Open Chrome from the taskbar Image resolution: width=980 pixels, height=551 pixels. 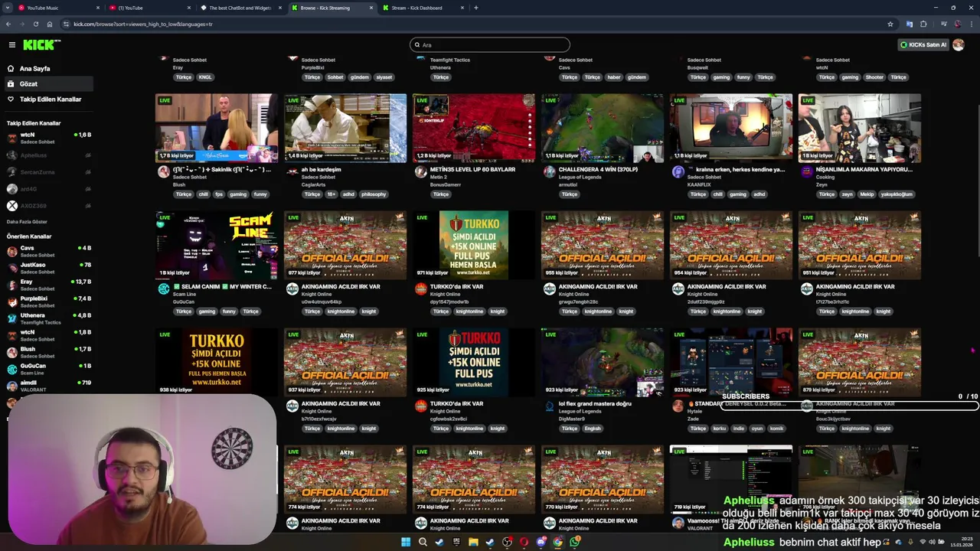pyautogui.click(x=557, y=542)
